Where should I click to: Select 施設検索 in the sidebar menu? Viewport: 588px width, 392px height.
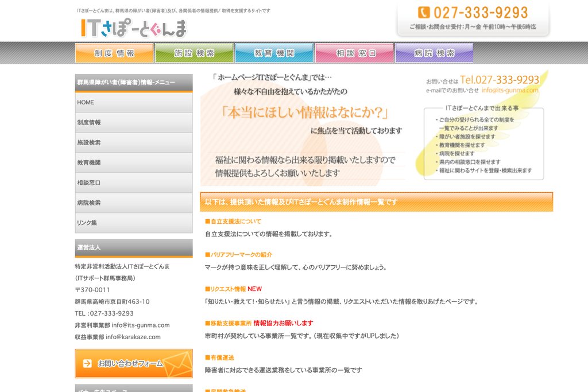pyautogui.click(x=134, y=142)
